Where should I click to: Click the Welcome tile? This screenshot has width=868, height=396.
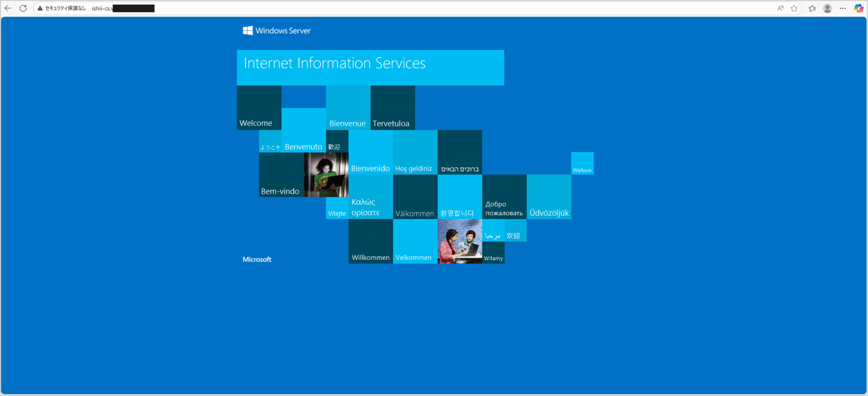point(259,107)
